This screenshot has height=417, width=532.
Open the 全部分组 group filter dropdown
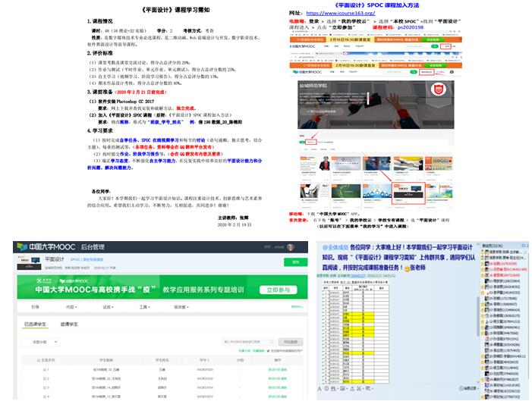43,342
